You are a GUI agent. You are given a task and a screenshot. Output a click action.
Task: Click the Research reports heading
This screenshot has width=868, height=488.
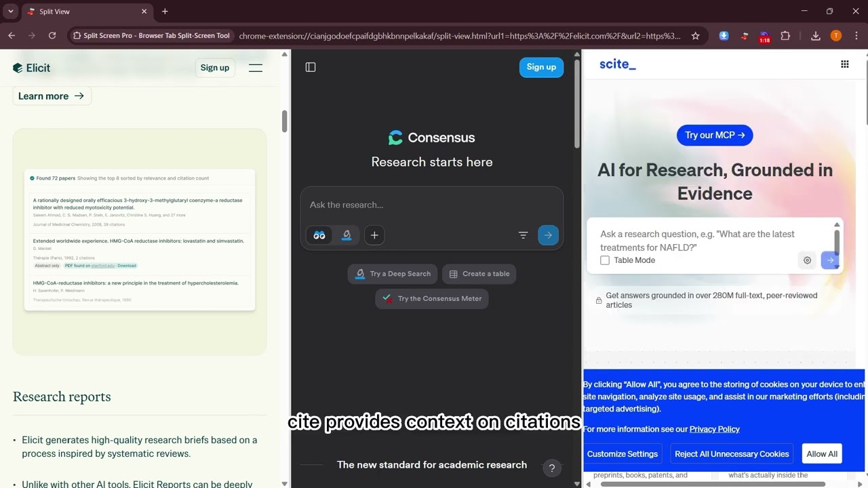(x=62, y=396)
